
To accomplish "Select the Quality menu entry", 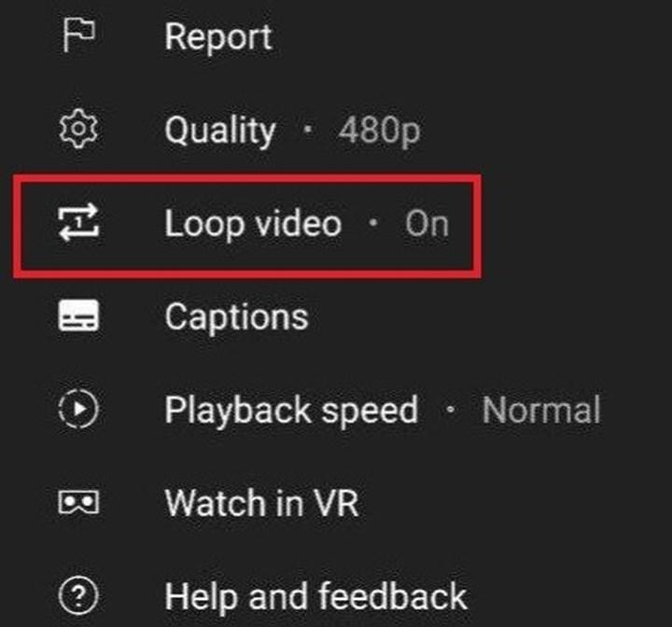I will (x=219, y=131).
